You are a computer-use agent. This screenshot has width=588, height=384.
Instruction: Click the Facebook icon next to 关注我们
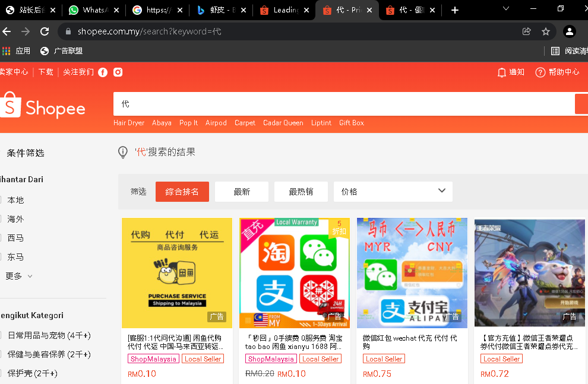[103, 72]
